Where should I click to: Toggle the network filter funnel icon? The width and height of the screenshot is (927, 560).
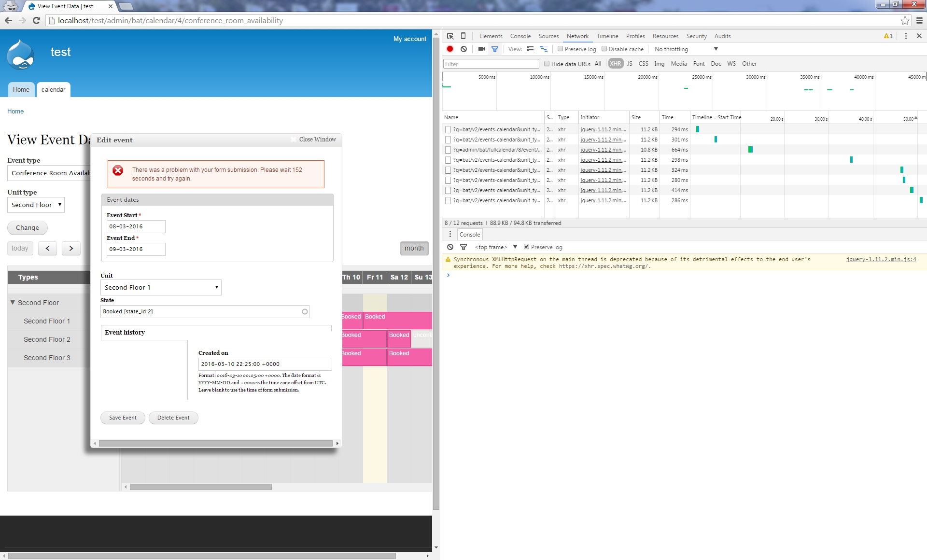tap(495, 49)
